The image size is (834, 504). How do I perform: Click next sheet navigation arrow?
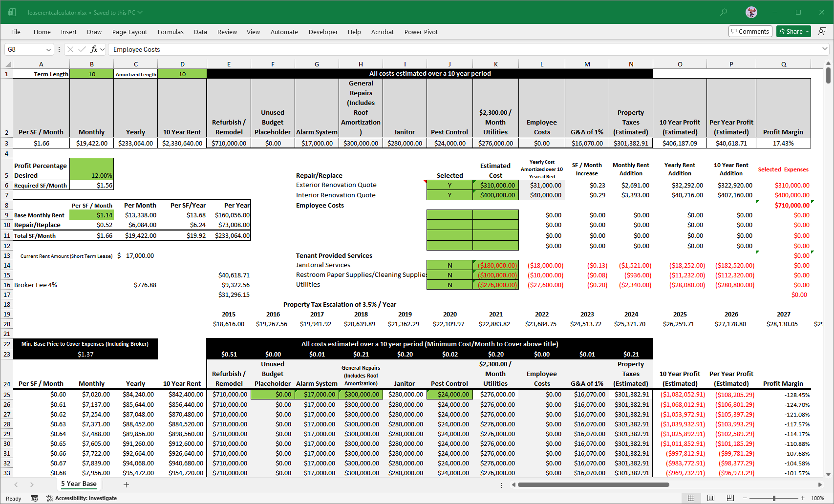[32, 484]
